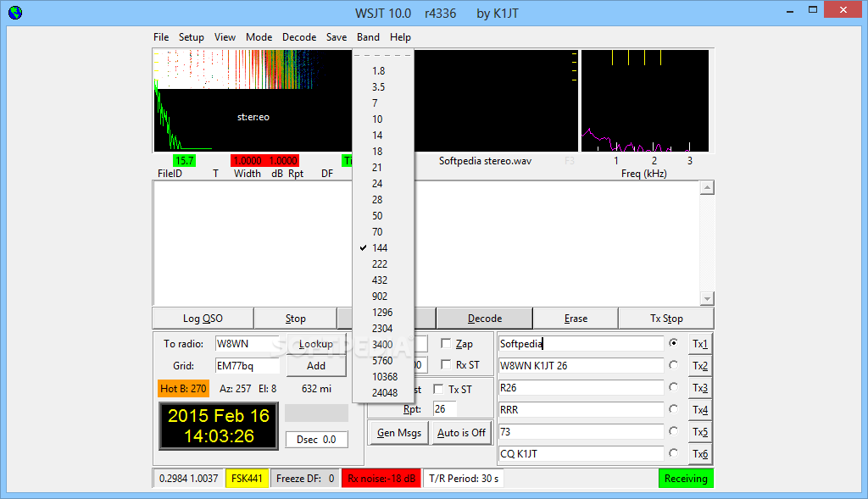Open the File menu
Viewport: 868px width, 499px height.
[x=161, y=37]
